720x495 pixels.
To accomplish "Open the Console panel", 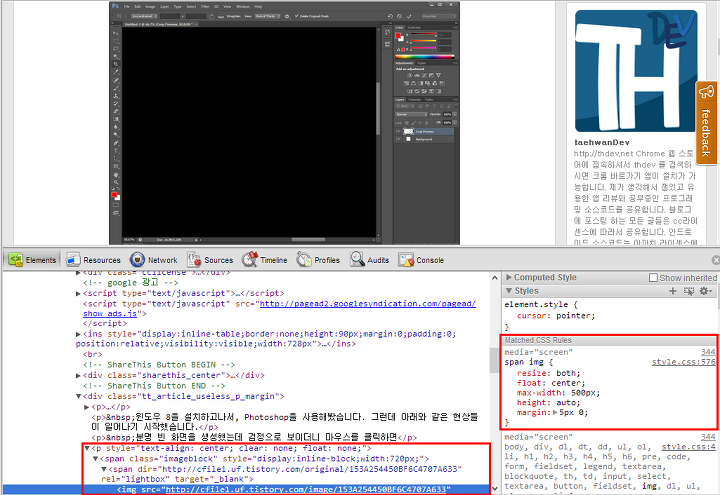I will (421, 260).
